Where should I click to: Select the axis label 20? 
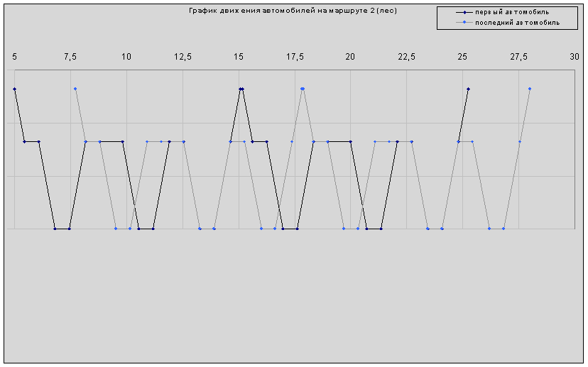tap(350, 56)
